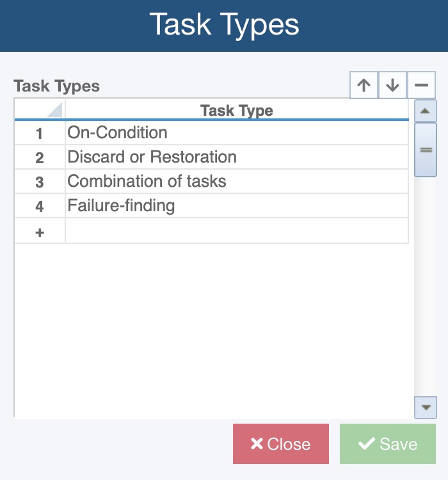Select the Discard or Restoration cell
This screenshot has height=480, width=448.
236,157
